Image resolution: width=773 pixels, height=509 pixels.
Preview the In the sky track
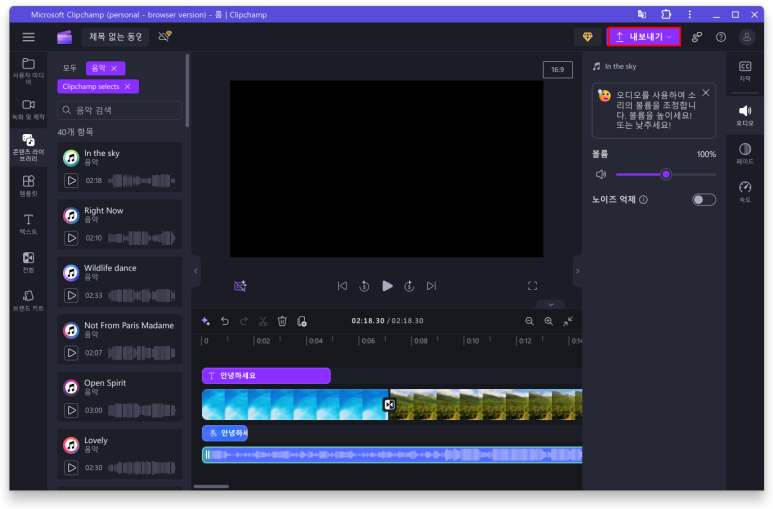[x=71, y=181]
